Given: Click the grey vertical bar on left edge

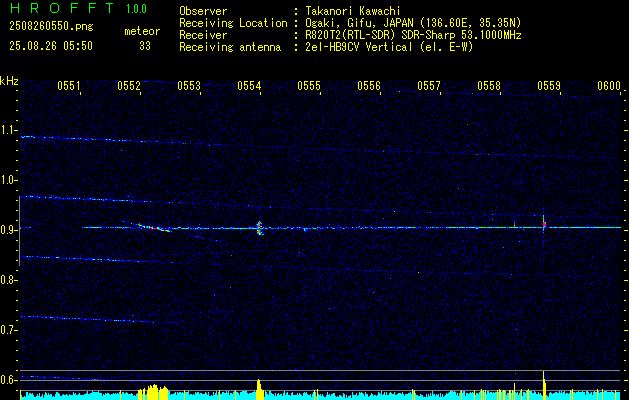Looking at the screenshot, I should [19, 231].
